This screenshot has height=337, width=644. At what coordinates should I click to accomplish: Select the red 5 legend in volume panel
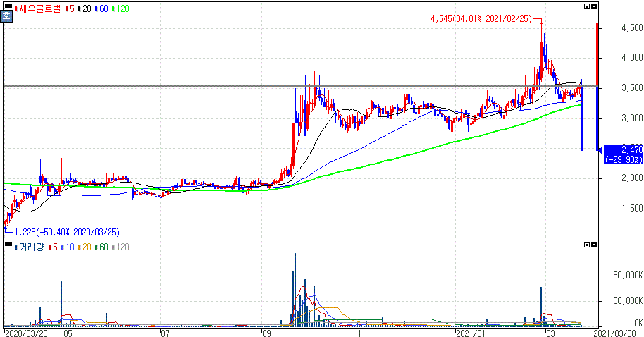(x=53, y=247)
